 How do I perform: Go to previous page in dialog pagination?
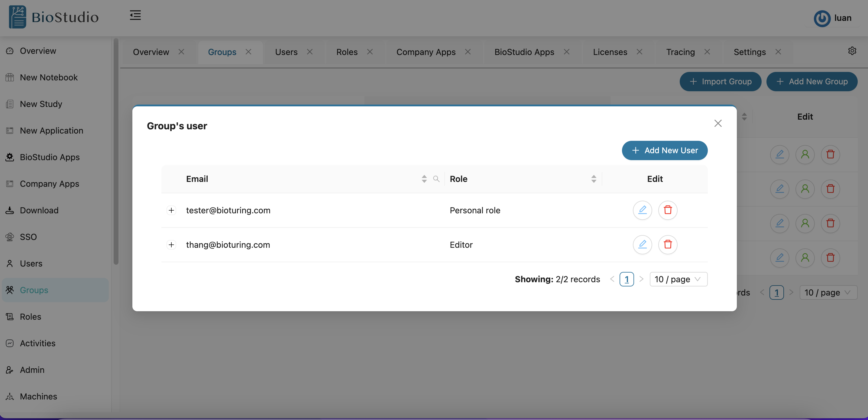(612, 279)
